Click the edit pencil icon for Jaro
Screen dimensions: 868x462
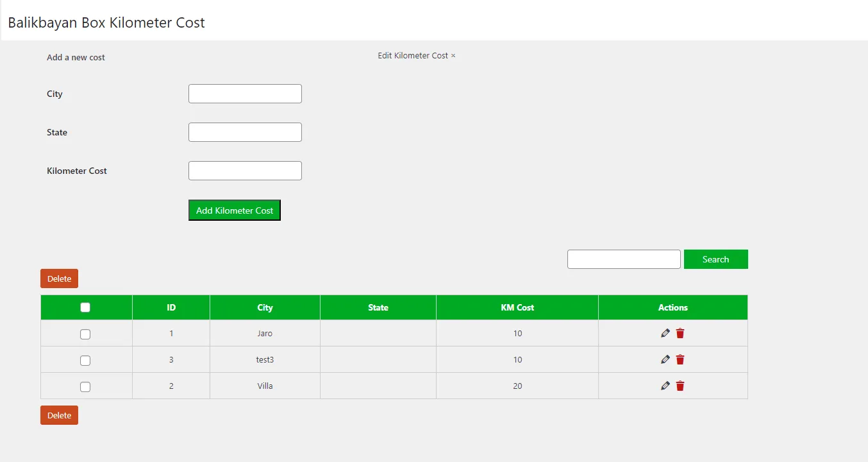665,333
